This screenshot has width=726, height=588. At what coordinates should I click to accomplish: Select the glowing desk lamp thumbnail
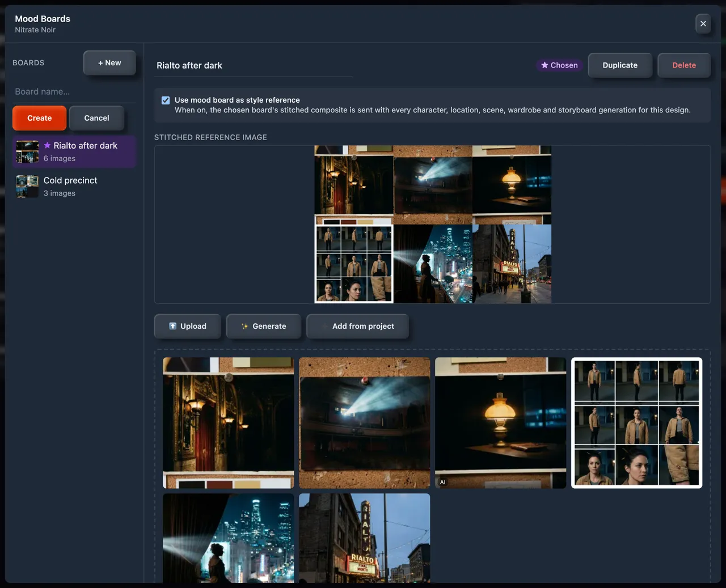[x=501, y=423]
